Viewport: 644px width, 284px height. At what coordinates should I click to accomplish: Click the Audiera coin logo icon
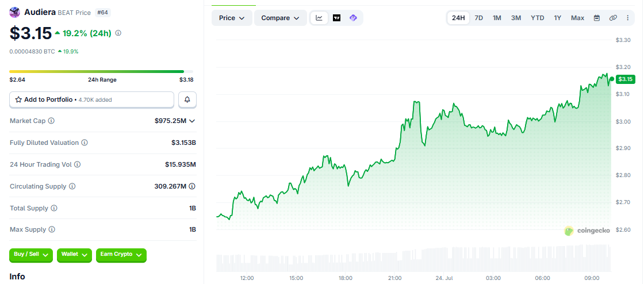[15, 12]
